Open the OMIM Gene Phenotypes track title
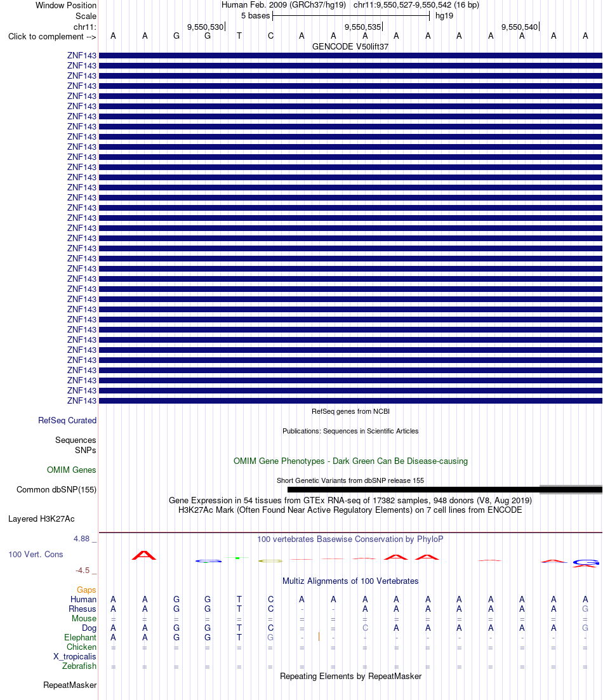 click(350, 461)
